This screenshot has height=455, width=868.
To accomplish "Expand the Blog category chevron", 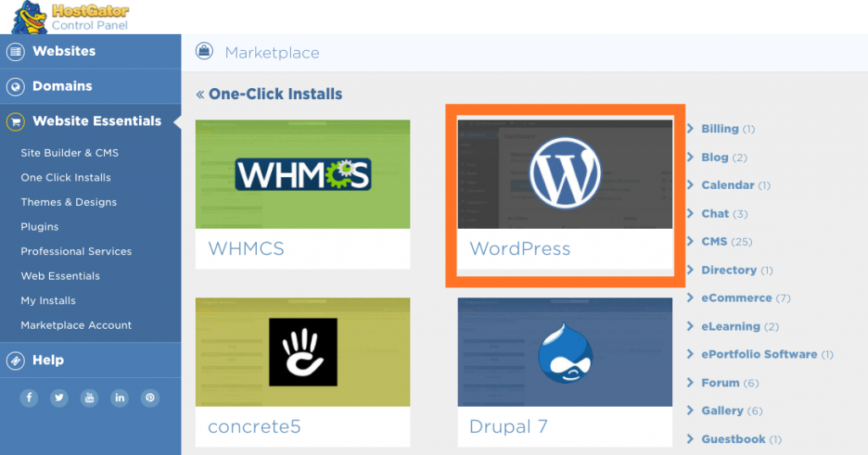I will 690,157.
